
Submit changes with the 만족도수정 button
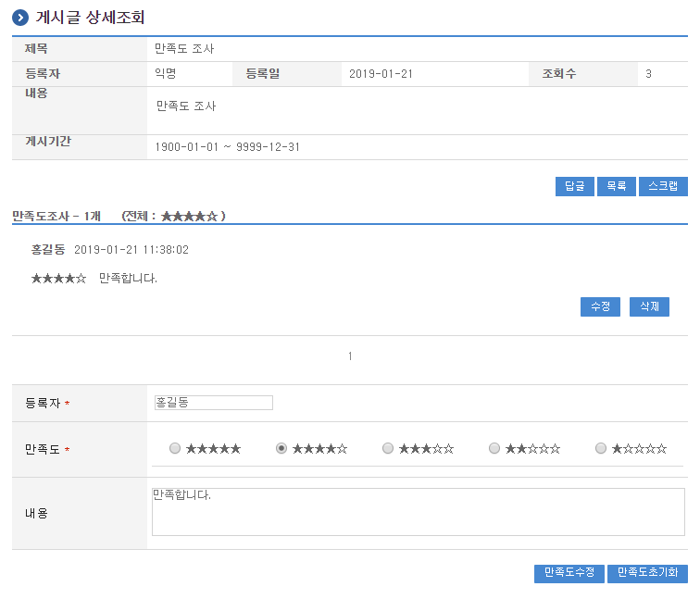[569, 573]
